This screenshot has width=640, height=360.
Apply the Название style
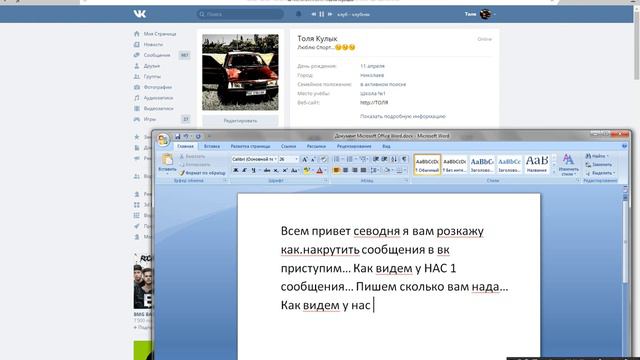(x=537, y=164)
